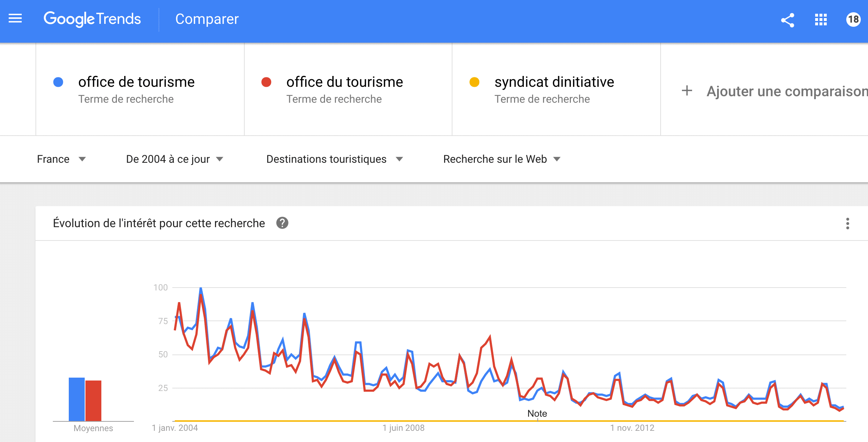Click the Google Trends logo
Screen dimensions: 868x442
[92, 19]
